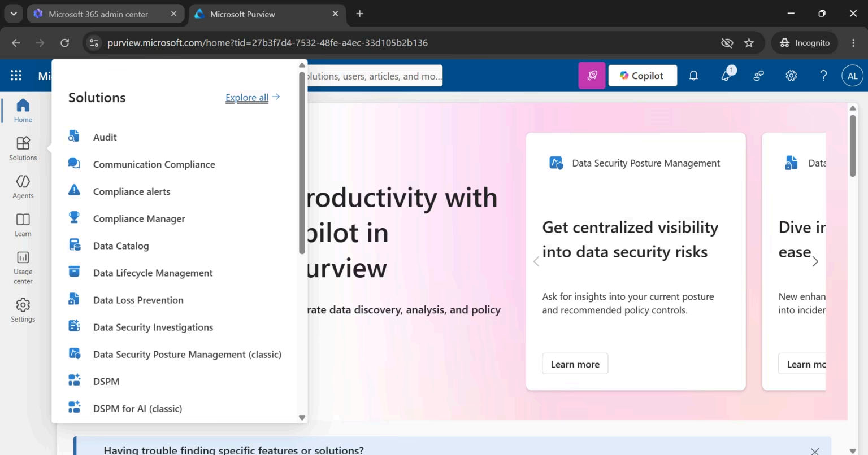Screen dimensions: 868x455
Task: Click the Compliance Manager trophy icon
Action: 74,217
